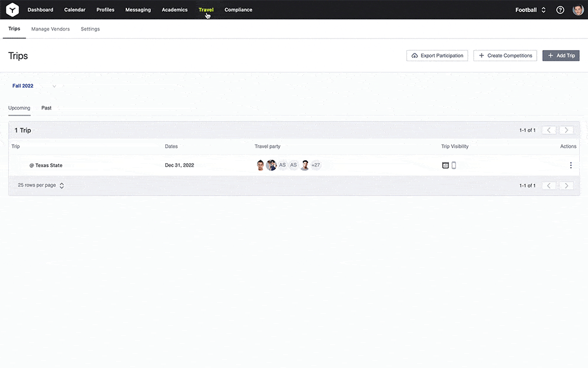The height and width of the screenshot is (368, 588).
Task: Go to next page arrow in table header
Action: click(566, 130)
